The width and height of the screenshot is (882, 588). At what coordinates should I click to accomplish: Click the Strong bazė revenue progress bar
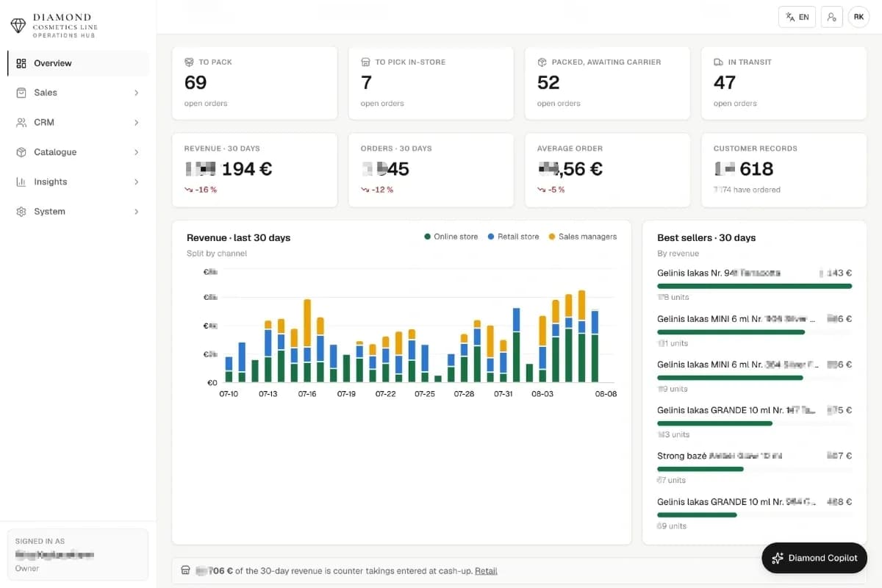click(700, 469)
